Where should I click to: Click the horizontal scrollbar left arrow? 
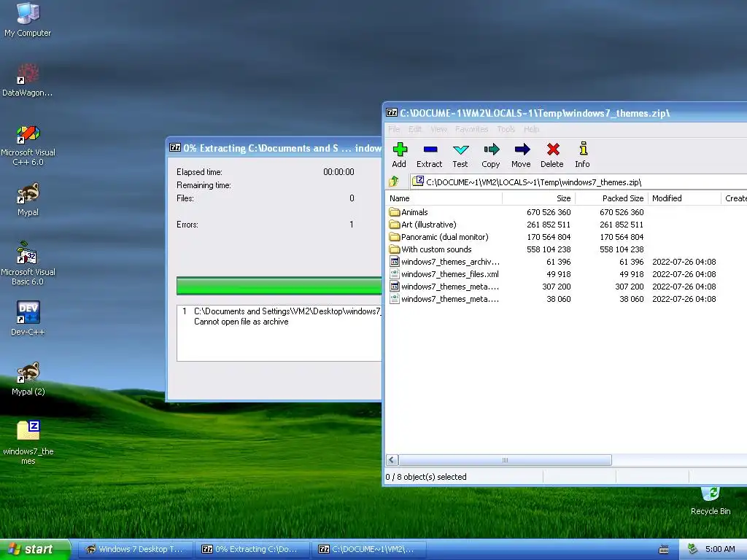point(392,460)
